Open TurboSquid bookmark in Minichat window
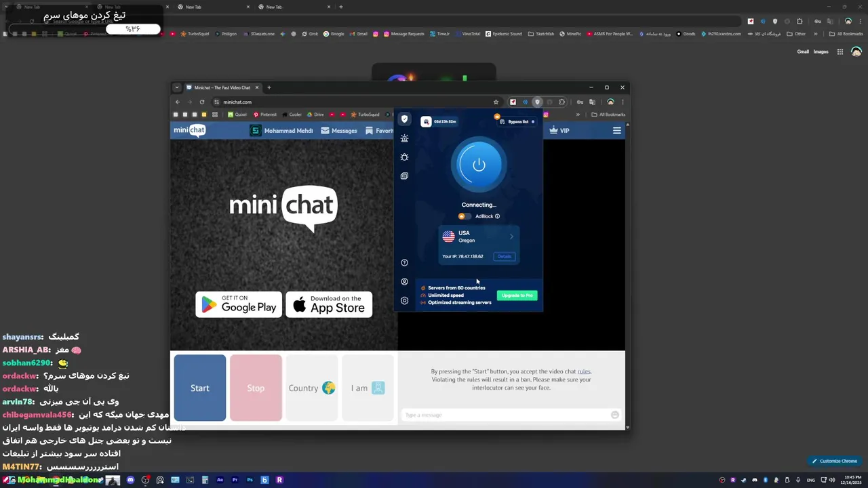Screen dimensions: 868x488 pyautogui.click(x=365, y=115)
